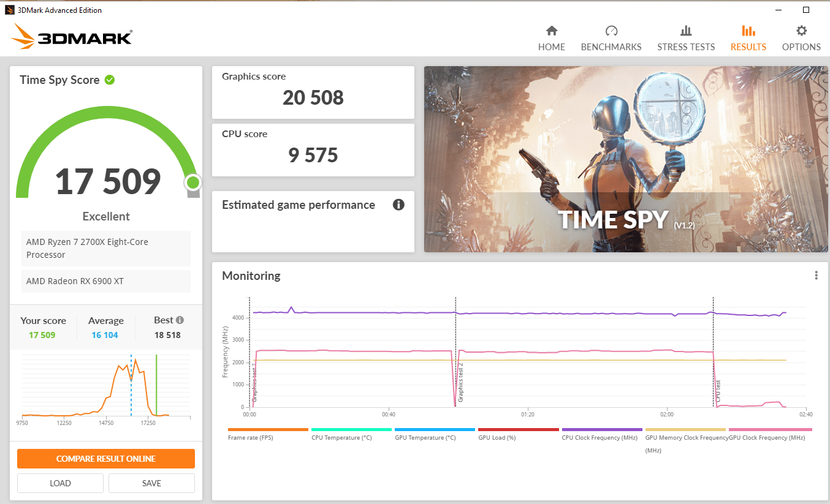Switch to STRESS TESTS tab
The width and height of the screenshot is (830, 504).
[686, 39]
